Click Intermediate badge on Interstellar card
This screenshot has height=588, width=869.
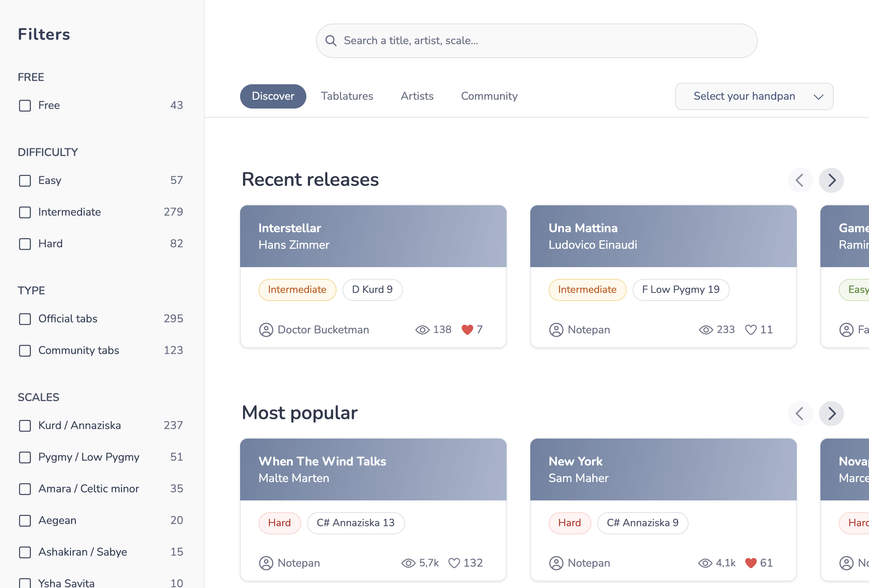pyautogui.click(x=297, y=290)
